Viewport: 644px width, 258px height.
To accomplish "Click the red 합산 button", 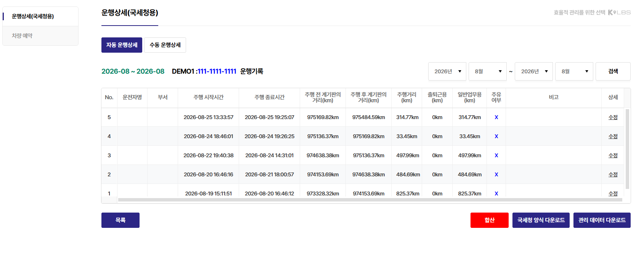I will [490, 220].
